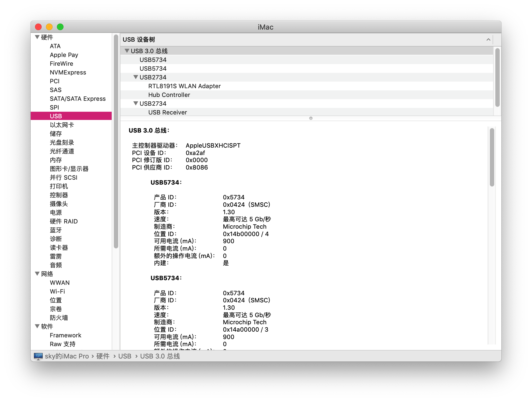Select 蓝牙 in the hardware sidebar
Viewport: 532px width, 402px height.
[56, 230]
